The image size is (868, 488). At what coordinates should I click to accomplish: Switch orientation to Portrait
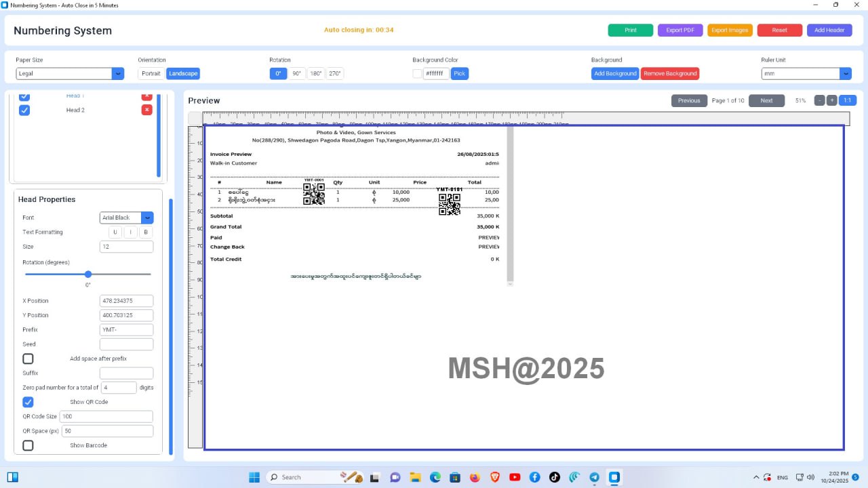tap(151, 73)
